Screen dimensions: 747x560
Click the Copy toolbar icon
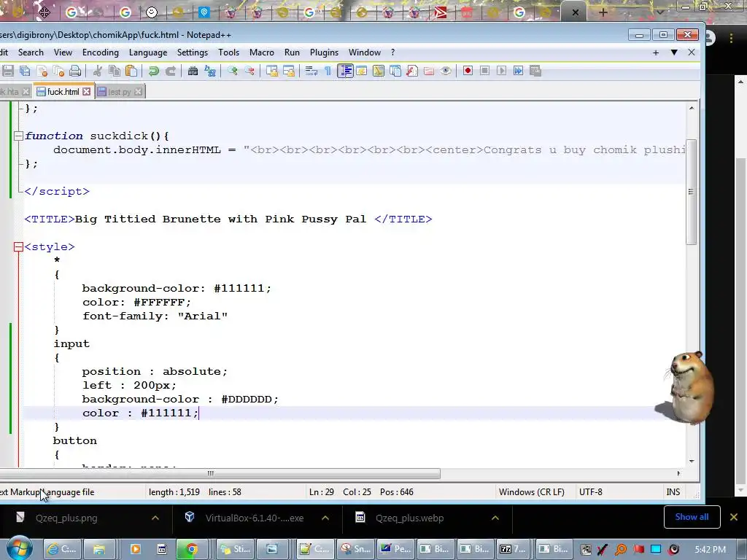(x=115, y=71)
